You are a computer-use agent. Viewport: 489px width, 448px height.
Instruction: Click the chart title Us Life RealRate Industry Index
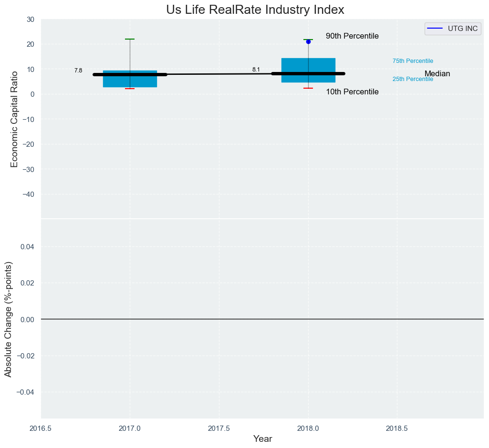[x=255, y=10]
